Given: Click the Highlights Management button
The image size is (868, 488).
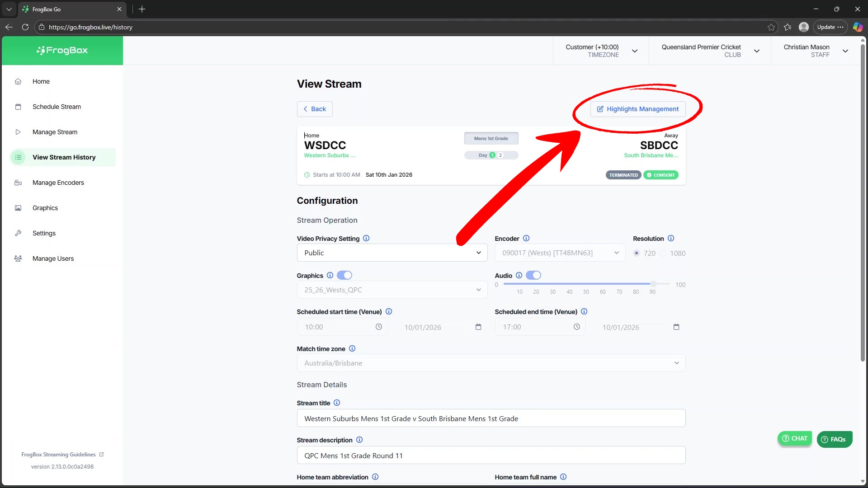Looking at the screenshot, I should 637,109.
